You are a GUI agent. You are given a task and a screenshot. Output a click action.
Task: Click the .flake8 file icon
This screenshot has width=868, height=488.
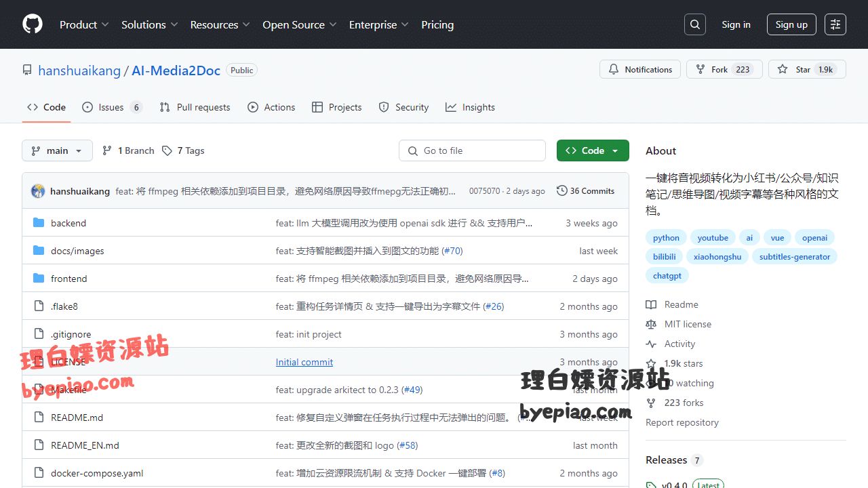(x=39, y=306)
